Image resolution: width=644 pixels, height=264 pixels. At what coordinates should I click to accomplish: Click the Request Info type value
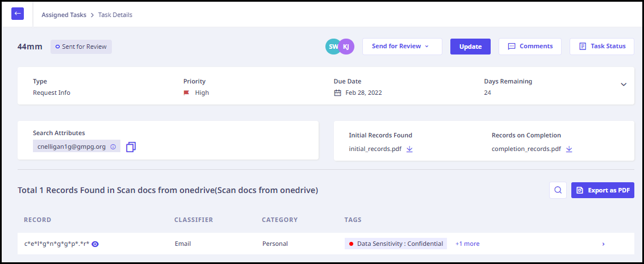(51, 93)
